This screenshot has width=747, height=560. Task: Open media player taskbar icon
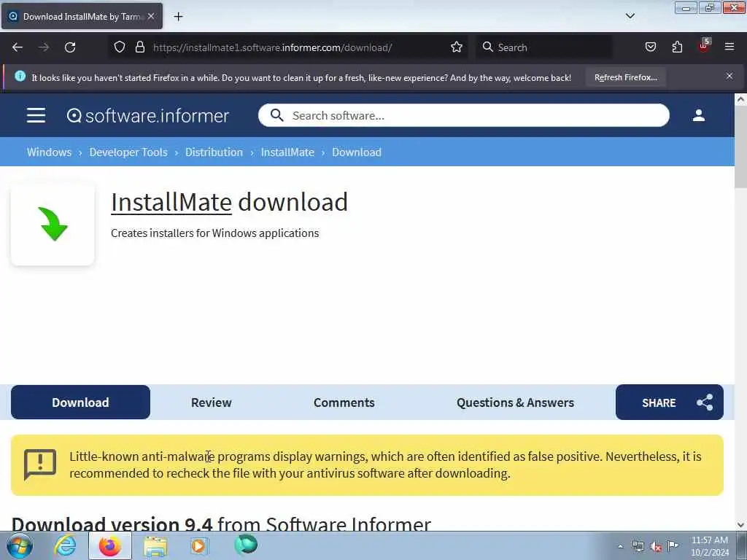[199, 545]
